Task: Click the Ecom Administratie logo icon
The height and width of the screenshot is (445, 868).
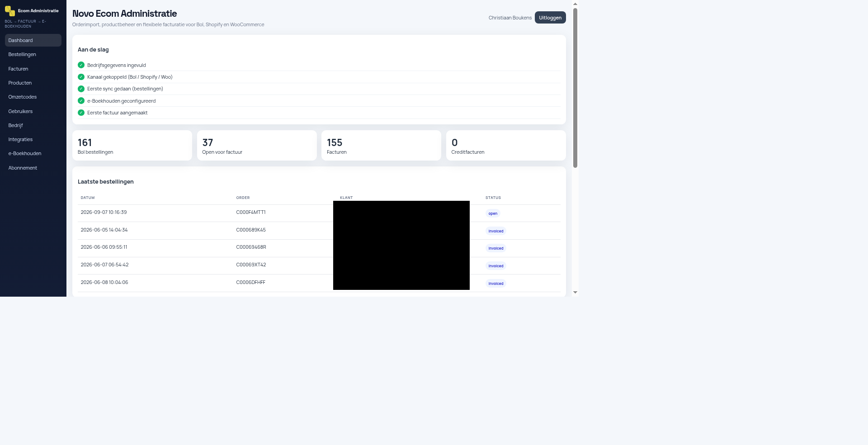Action: [10, 11]
